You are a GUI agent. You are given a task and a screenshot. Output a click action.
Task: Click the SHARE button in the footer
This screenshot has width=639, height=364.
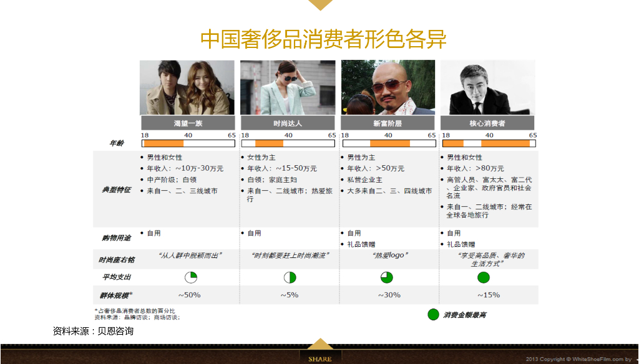click(x=320, y=358)
